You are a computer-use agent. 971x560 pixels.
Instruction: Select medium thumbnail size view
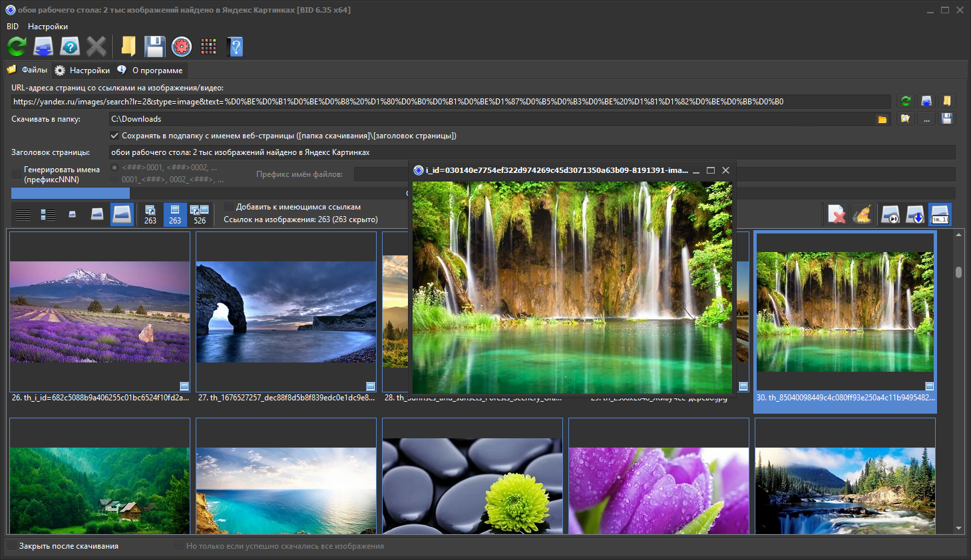point(97,214)
